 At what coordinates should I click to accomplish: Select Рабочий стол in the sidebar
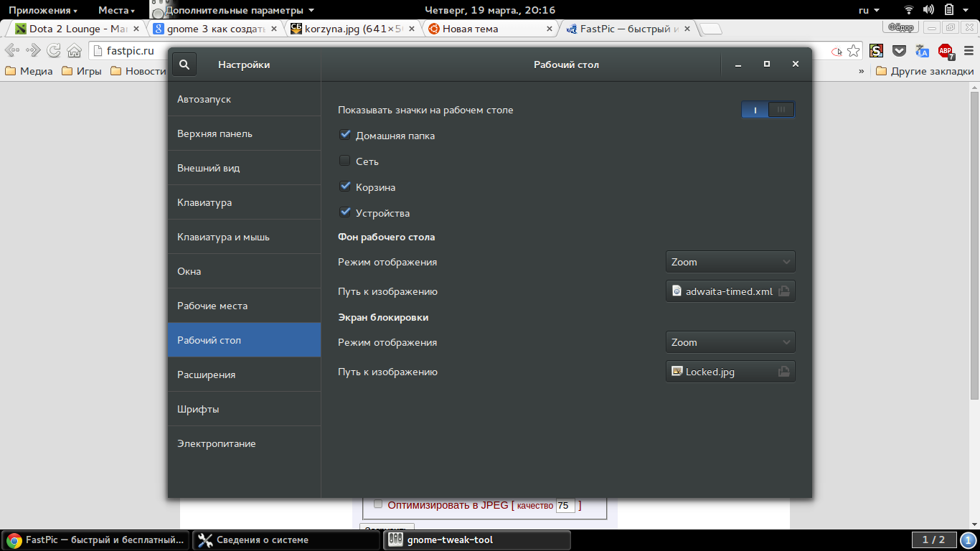(x=244, y=340)
